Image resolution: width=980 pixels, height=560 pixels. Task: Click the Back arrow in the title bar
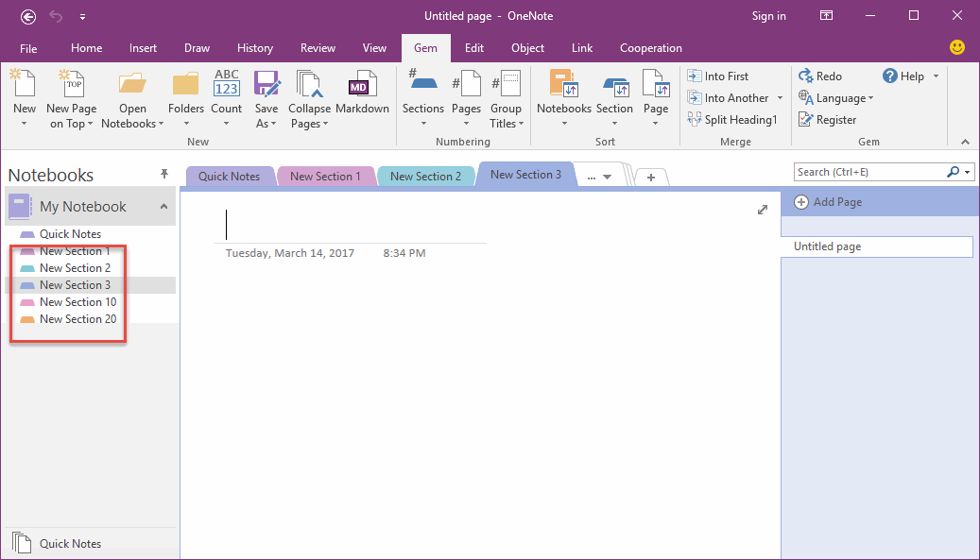click(28, 17)
